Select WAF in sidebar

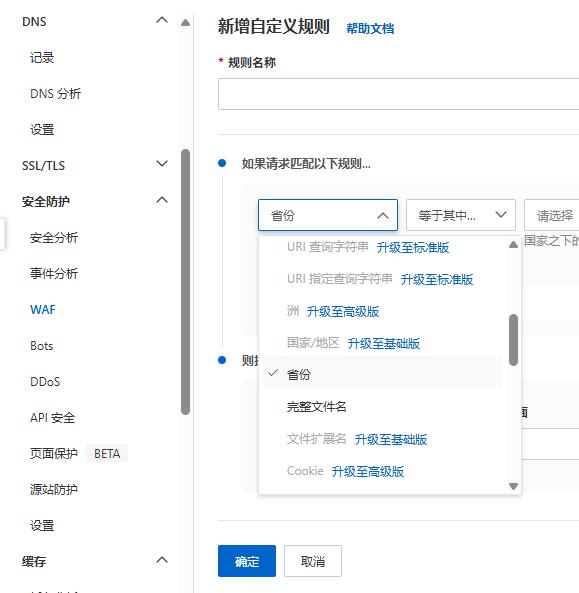pyautogui.click(x=43, y=310)
